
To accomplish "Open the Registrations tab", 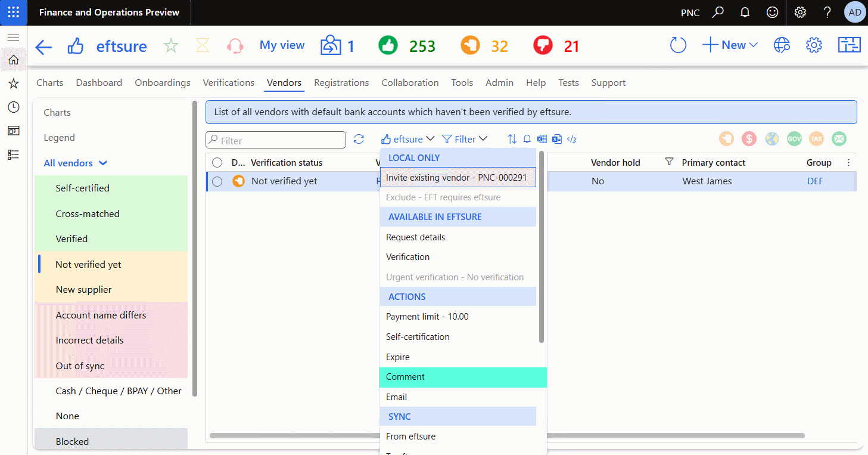I will pos(341,83).
